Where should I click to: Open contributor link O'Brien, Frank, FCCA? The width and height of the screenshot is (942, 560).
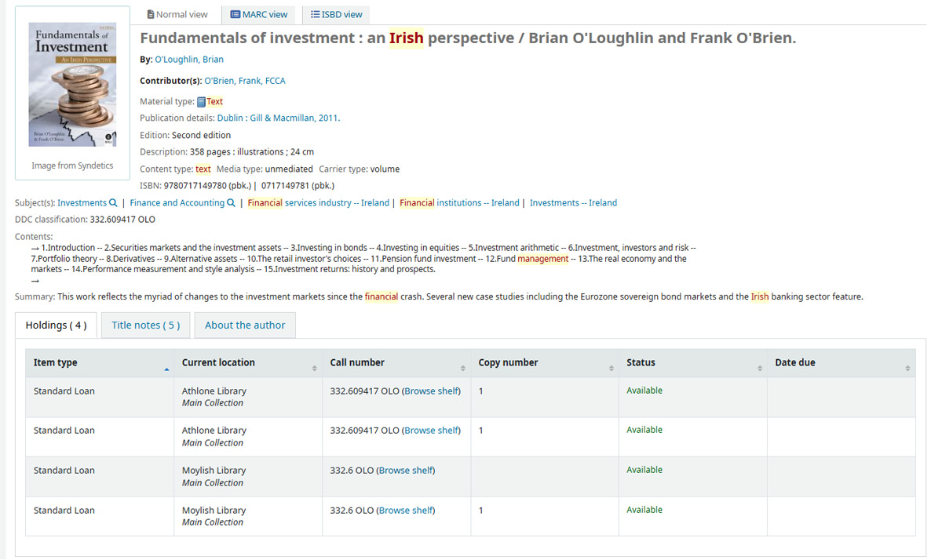point(245,81)
